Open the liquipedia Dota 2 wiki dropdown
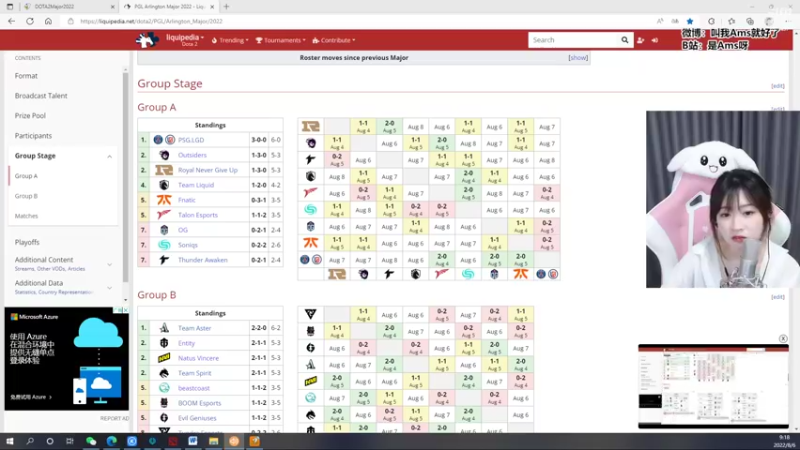Screen dimensions: 800x450 tap(185, 40)
